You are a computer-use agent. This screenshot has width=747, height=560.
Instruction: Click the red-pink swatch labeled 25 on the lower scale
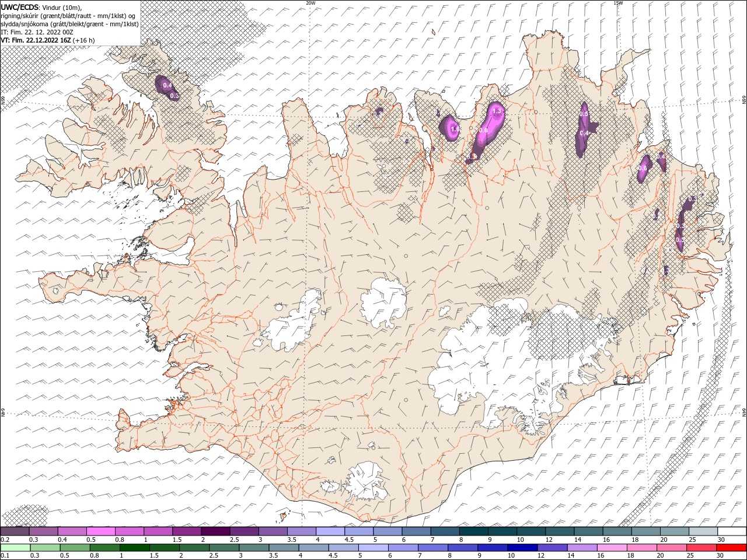701,548
